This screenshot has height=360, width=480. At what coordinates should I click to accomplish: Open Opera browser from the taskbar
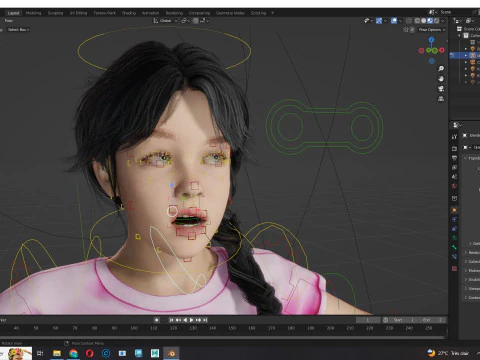tap(90, 353)
